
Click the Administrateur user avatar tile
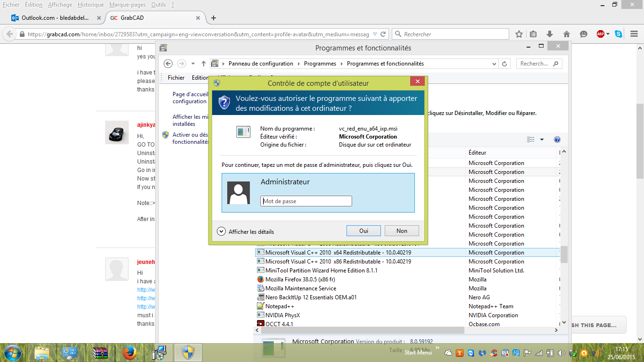click(x=239, y=193)
